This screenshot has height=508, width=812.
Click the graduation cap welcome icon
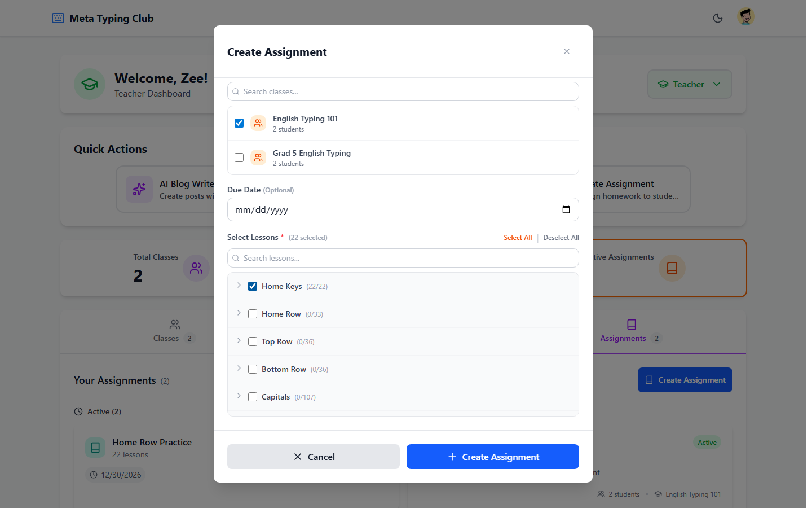point(90,84)
